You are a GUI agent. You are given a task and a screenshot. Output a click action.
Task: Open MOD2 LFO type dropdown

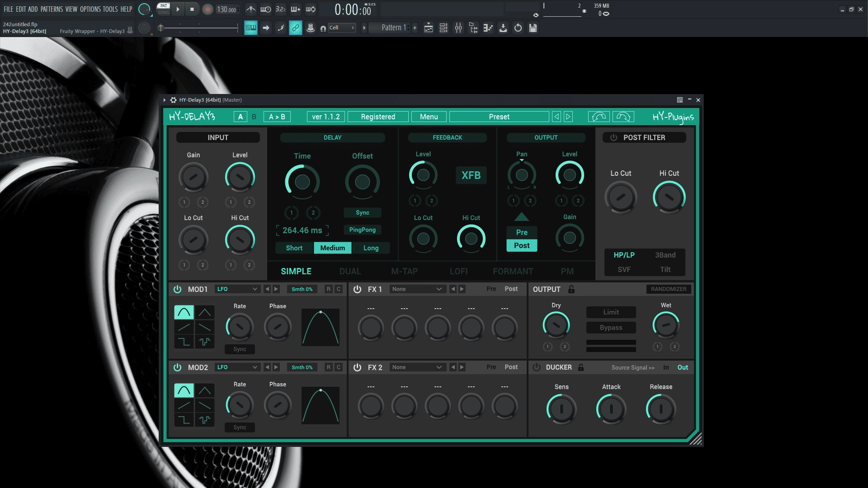coord(237,367)
